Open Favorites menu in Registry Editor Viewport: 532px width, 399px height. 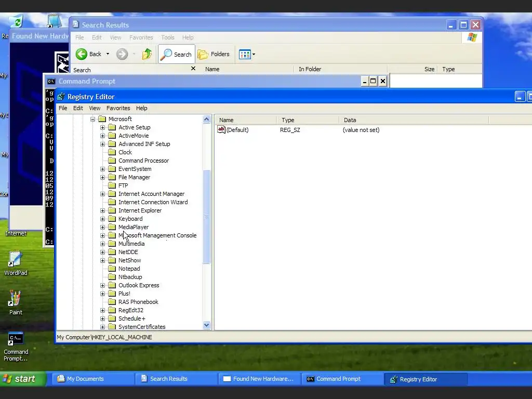[x=118, y=108]
